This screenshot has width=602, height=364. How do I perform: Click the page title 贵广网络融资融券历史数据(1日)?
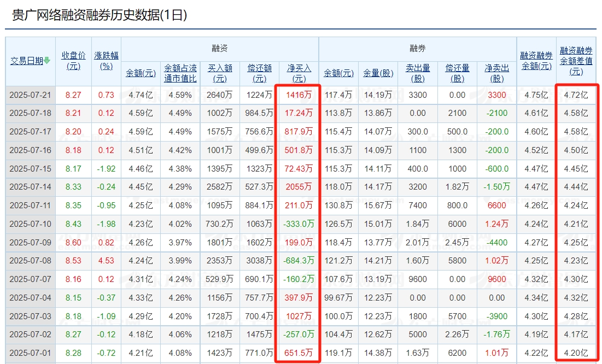[x=100, y=15]
